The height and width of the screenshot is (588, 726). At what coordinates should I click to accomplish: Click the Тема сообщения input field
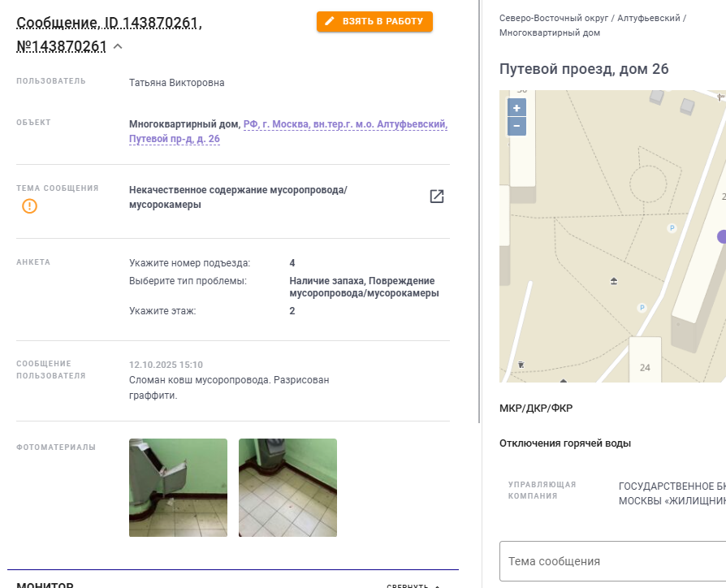612,561
